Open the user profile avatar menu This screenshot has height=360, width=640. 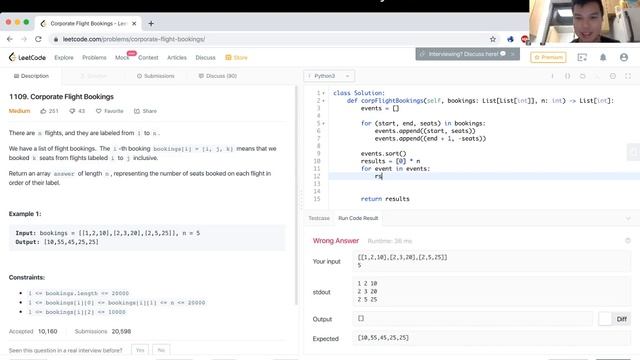(624, 58)
